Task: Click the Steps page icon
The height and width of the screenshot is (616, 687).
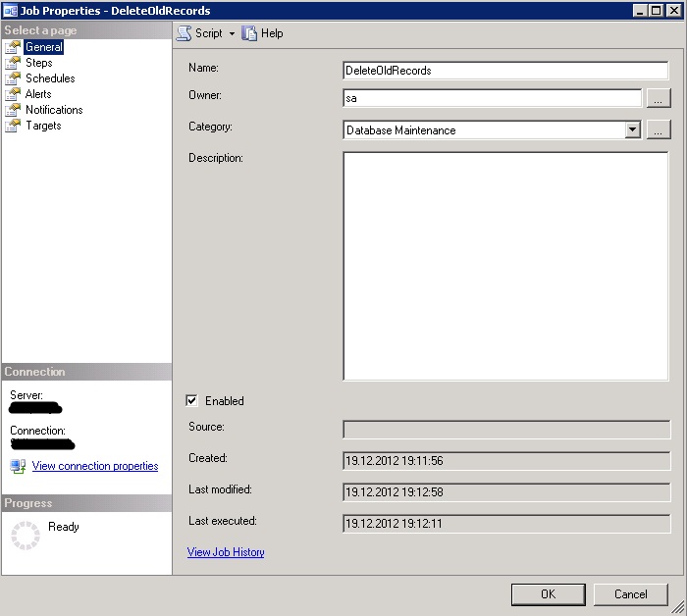Action: point(13,63)
